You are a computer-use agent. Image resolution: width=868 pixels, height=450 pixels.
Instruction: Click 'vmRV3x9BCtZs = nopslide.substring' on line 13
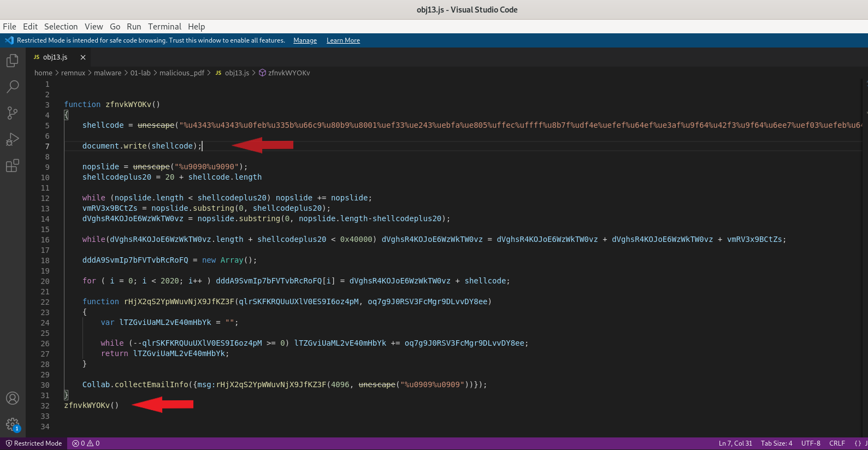[x=158, y=208]
